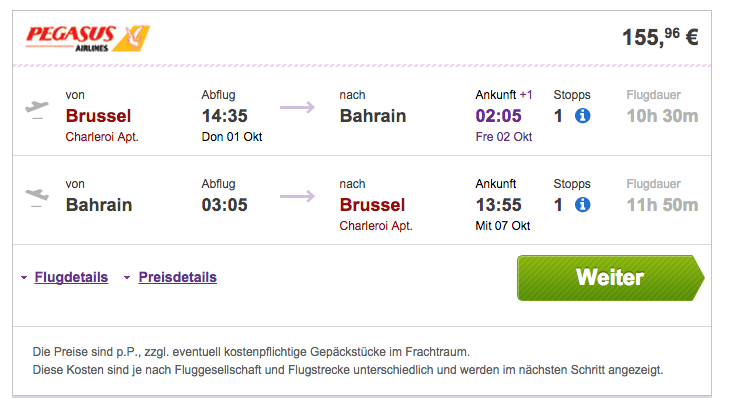Click the arrow between Bahrain and Brussel
The width and height of the screenshot is (731, 416).
click(x=297, y=196)
